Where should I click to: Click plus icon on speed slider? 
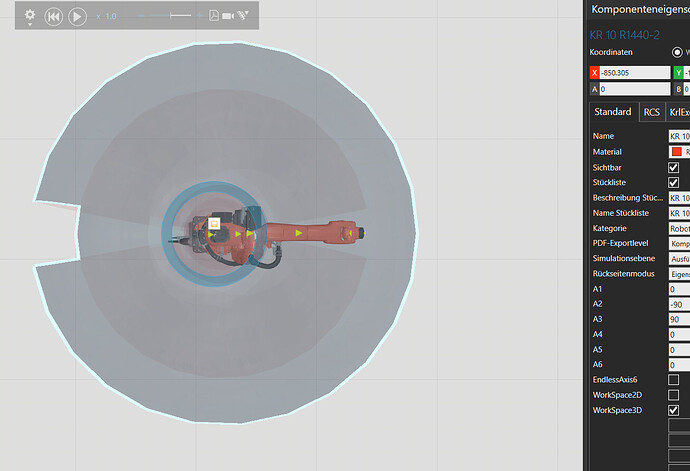[198, 16]
